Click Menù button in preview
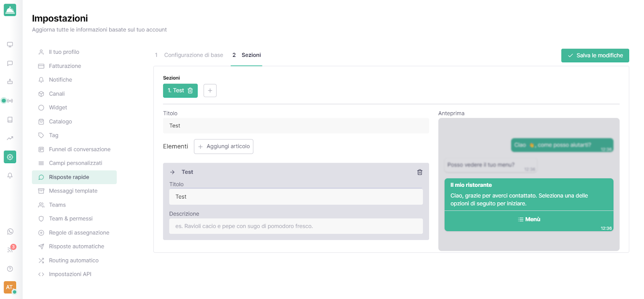 pos(529,219)
